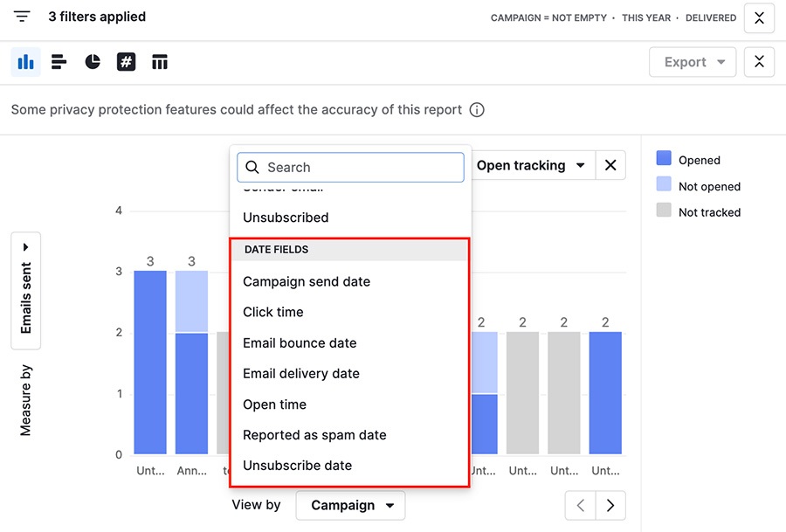Click the last blue bar on right

tap(605, 393)
